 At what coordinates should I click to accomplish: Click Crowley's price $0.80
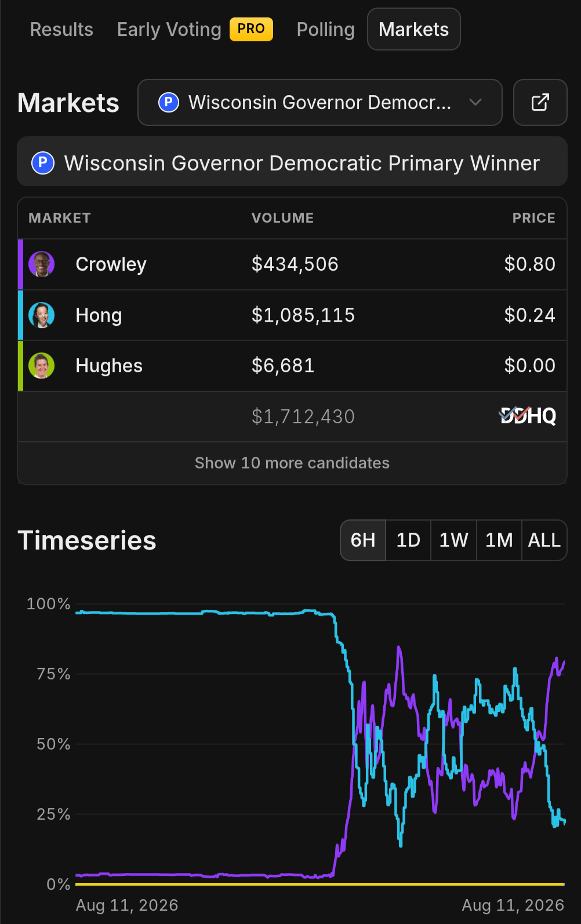[530, 264]
